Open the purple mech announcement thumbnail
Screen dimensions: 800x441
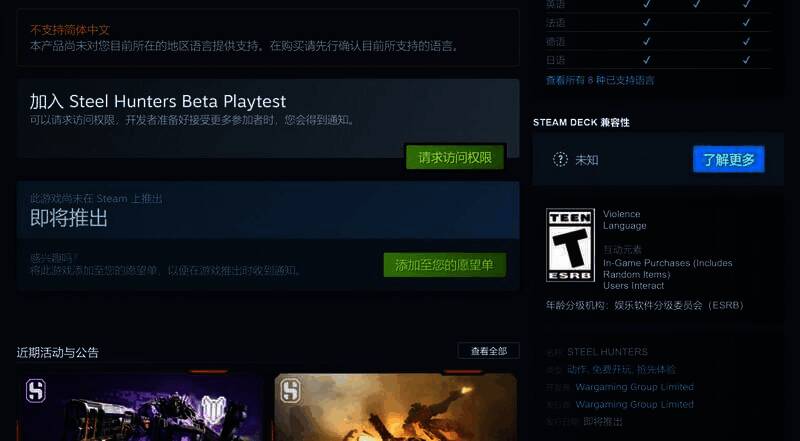[x=140, y=410]
